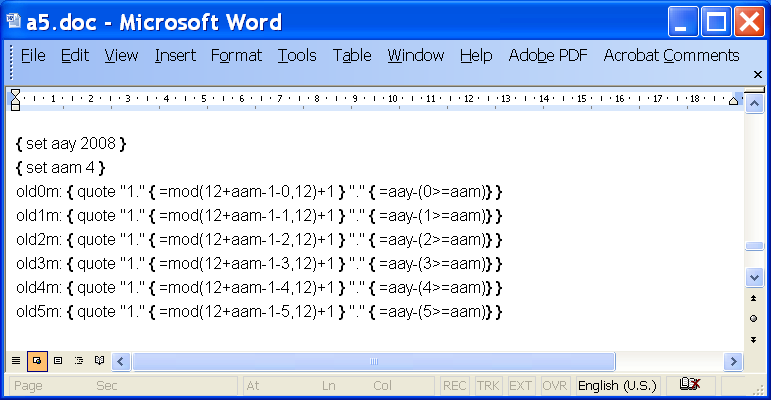Switch to Outline view icon
The width and height of the screenshot is (771, 400).
pyautogui.click(x=78, y=360)
